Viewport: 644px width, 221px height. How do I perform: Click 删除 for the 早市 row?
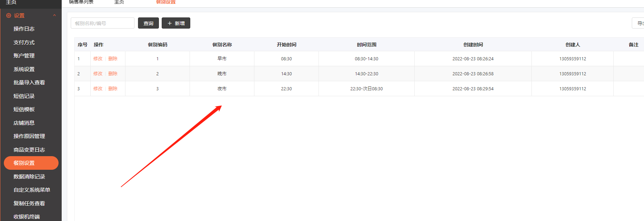113,59
